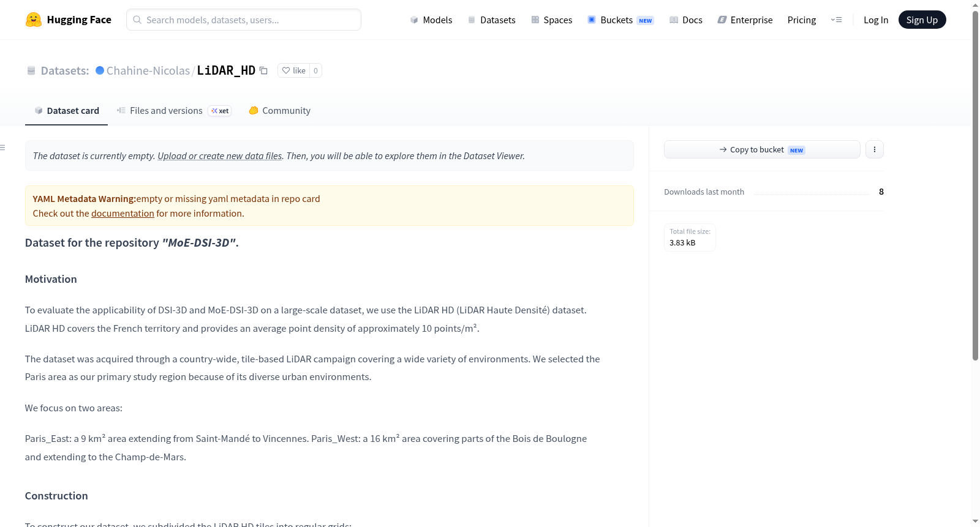Click the Models cube icon

pyautogui.click(x=414, y=20)
